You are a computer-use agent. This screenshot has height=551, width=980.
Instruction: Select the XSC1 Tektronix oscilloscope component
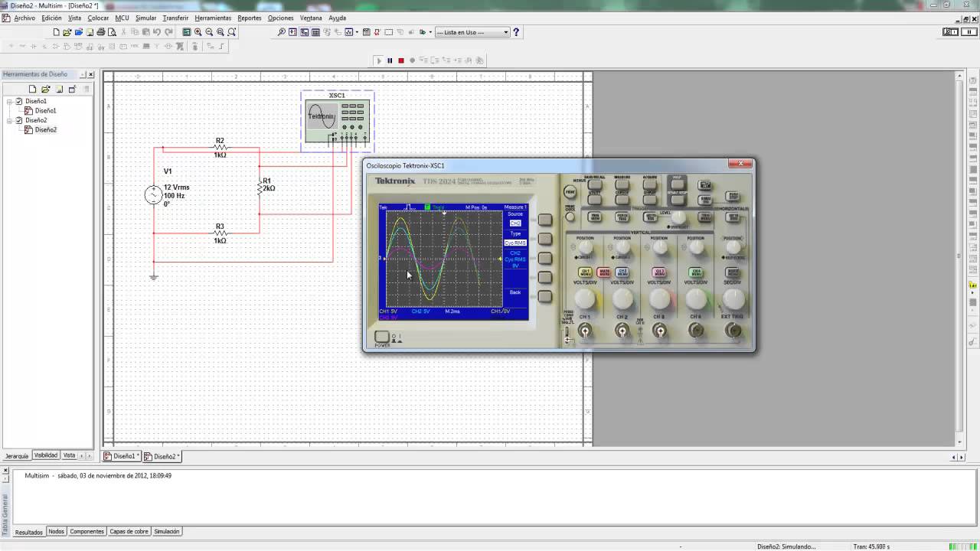click(337, 121)
